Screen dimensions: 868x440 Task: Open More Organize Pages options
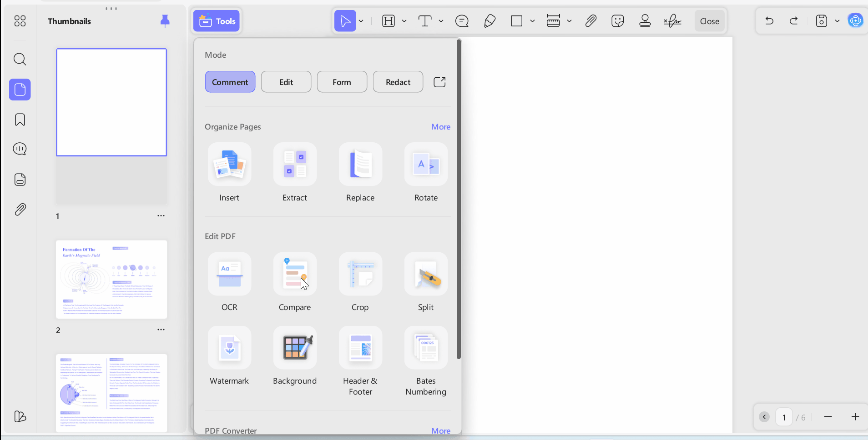click(x=441, y=127)
